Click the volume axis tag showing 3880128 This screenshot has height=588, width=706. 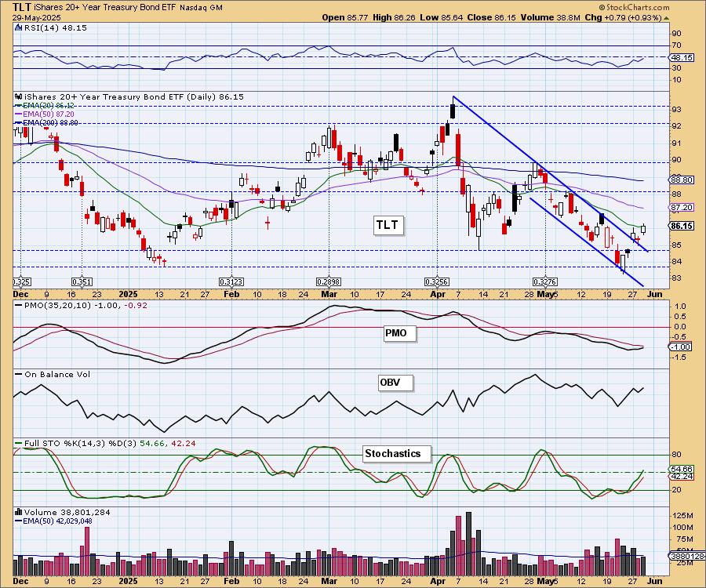[687, 557]
